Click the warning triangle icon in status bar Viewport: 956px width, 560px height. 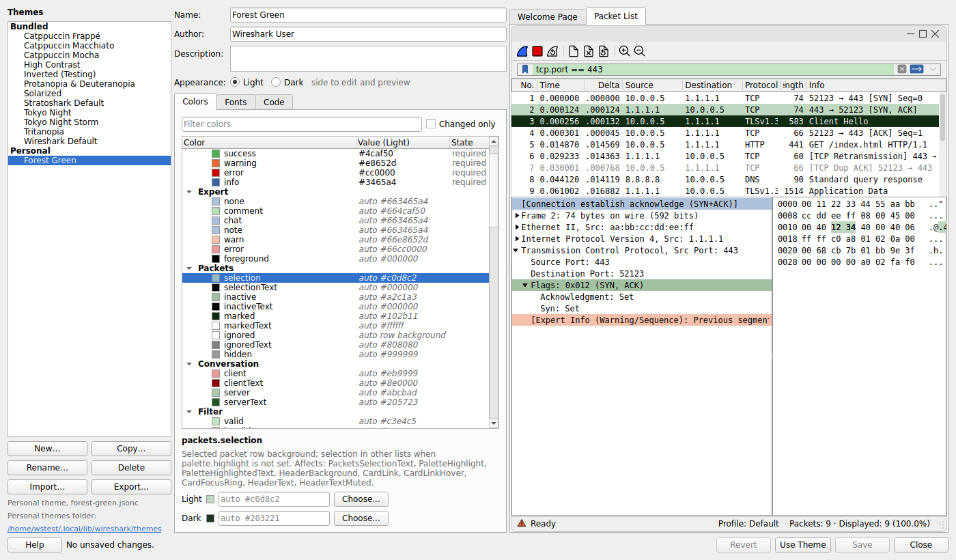pyautogui.click(x=522, y=523)
